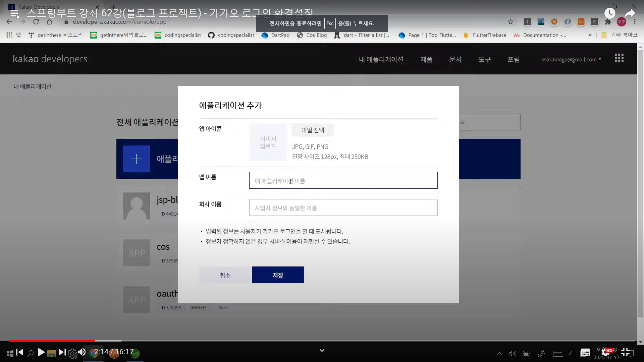The image size is (644, 362).
Task: Open the 문서 menu item
Action: point(455,59)
